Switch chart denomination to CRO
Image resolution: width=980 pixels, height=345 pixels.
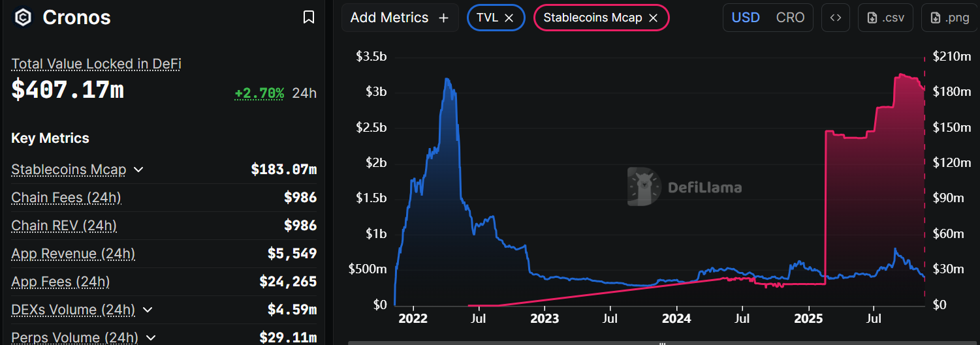pos(790,18)
